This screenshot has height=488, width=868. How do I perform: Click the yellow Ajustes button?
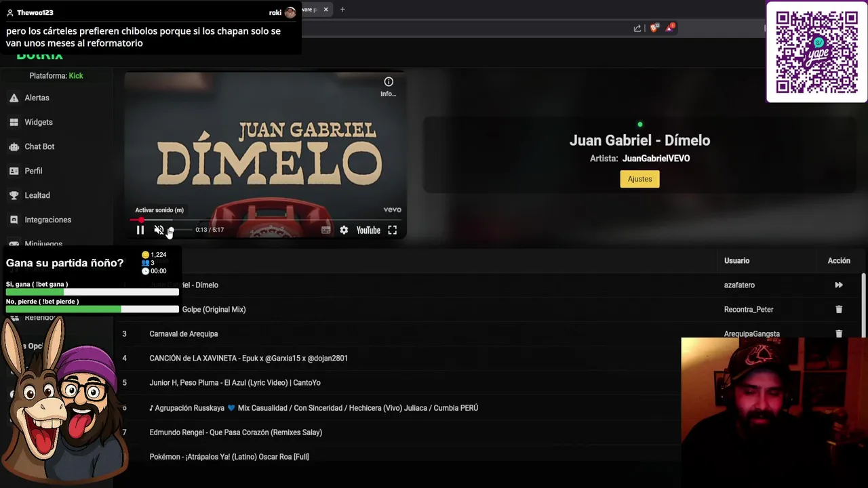(x=639, y=179)
